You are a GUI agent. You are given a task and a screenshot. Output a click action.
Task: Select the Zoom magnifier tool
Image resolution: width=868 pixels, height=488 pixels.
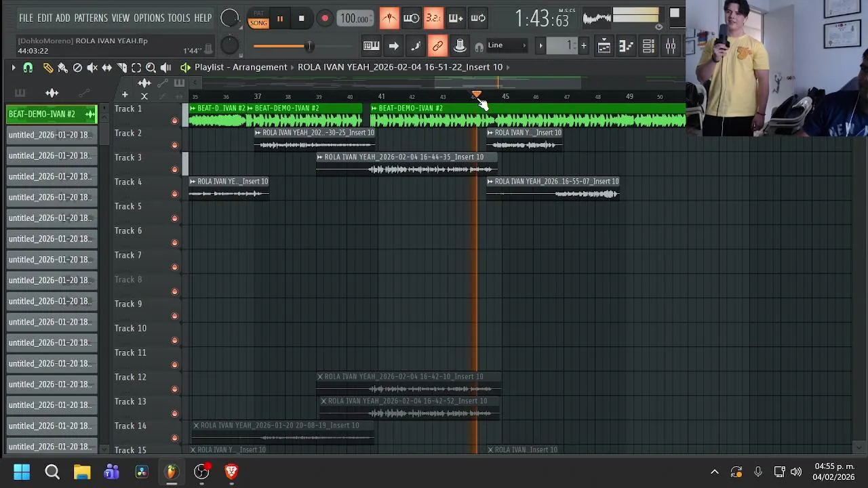point(151,67)
